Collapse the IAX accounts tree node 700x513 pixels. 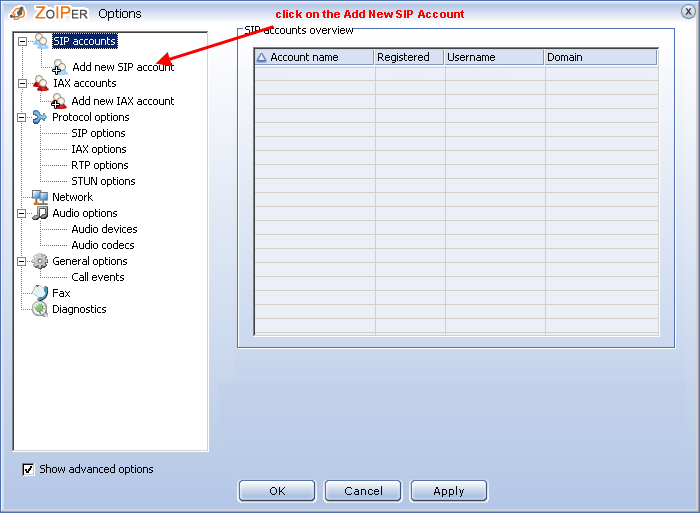pos(22,83)
